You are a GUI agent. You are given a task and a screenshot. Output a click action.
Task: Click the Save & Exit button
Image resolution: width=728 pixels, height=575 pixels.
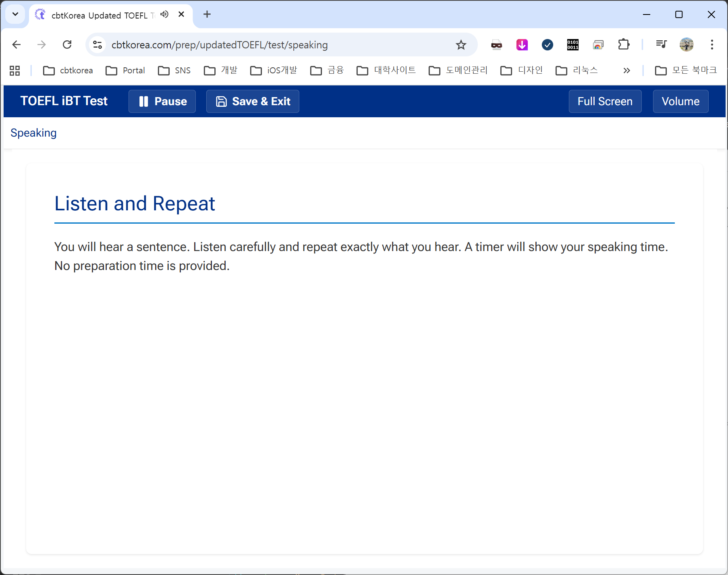[x=253, y=102]
